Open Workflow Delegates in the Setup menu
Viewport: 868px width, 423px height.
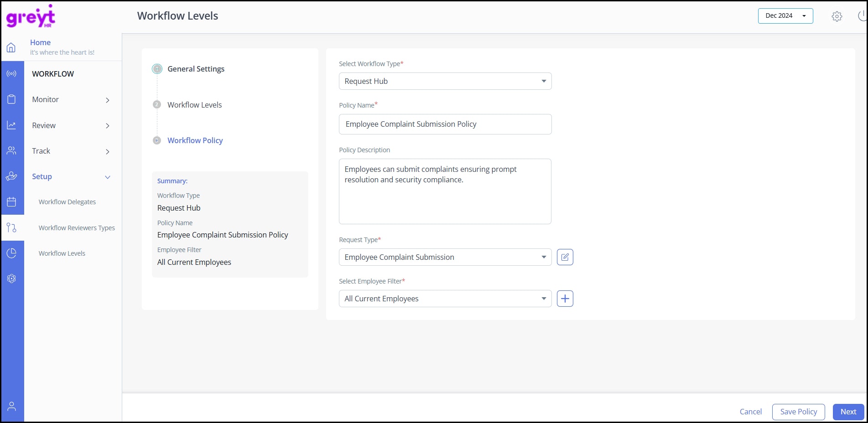[x=67, y=202]
